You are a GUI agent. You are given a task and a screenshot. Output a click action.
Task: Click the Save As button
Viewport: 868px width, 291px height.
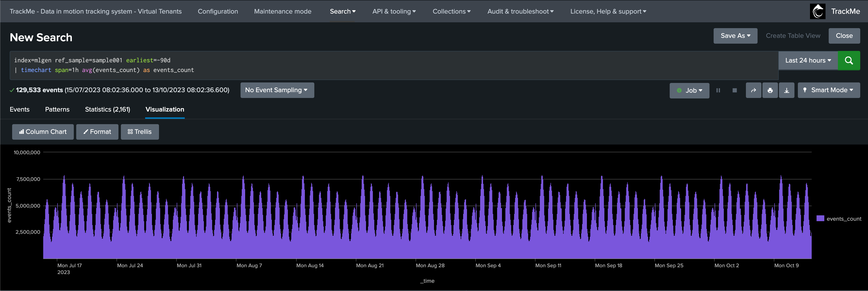tap(735, 36)
